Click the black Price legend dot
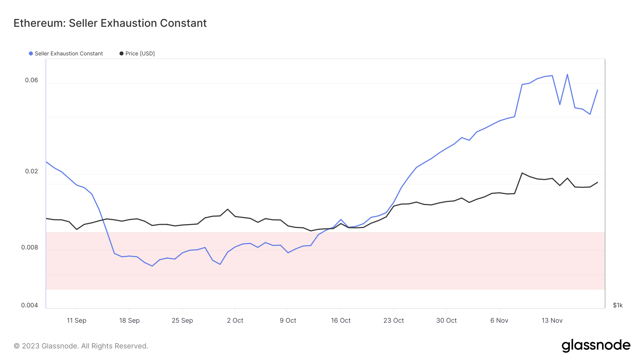Image resolution: width=644 pixels, height=362 pixels. pyautogui.click(x=122, y=54)
